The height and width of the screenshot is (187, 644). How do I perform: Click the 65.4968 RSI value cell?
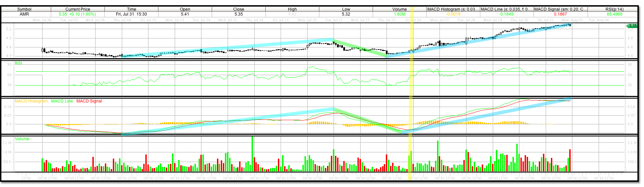pyautogui.click(x=614, y=14)
